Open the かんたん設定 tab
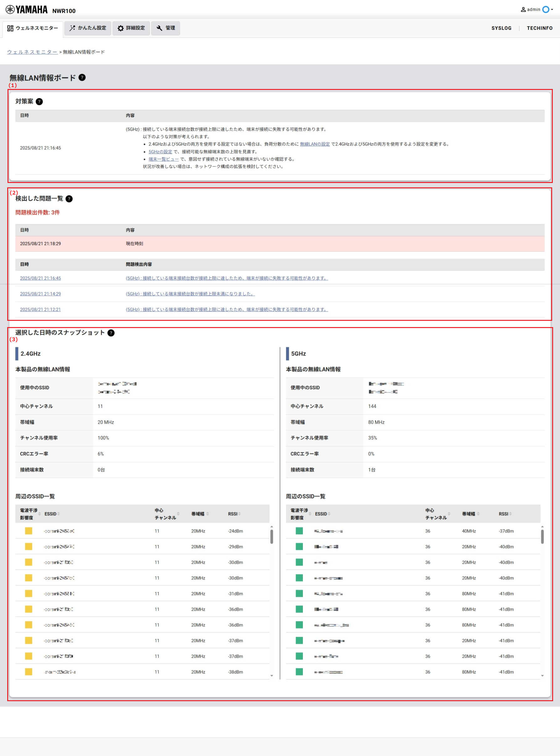The width and height of the screenshot is (560, 756). pyautogui.click(x=88, y=28)
